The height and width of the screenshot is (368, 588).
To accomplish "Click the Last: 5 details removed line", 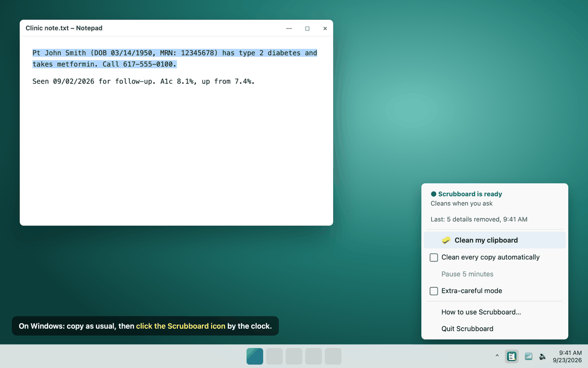I will click(479, 219).
